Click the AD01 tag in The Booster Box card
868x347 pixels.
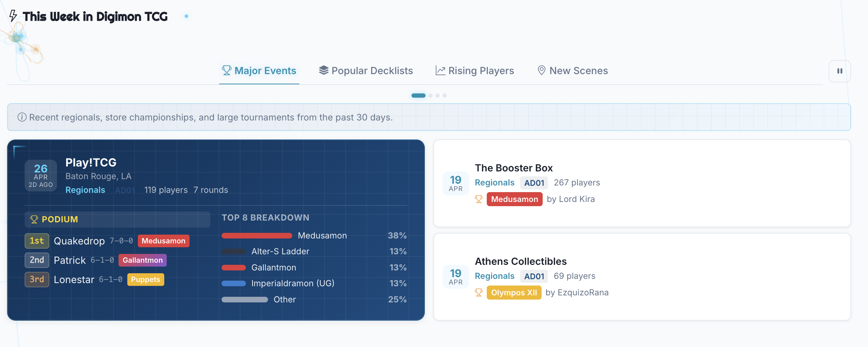coord(534,183)
